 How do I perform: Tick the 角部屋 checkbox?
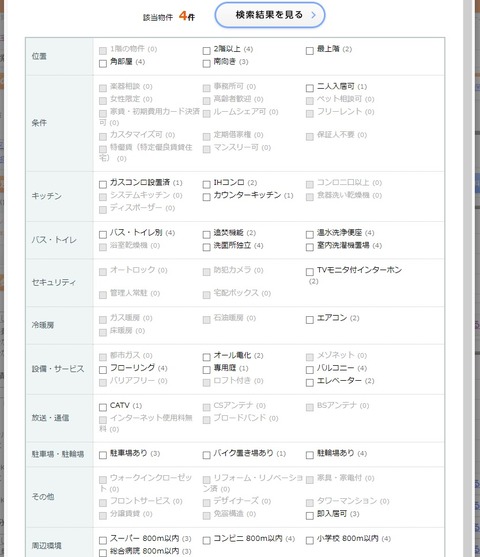click(x=103, y=64)
